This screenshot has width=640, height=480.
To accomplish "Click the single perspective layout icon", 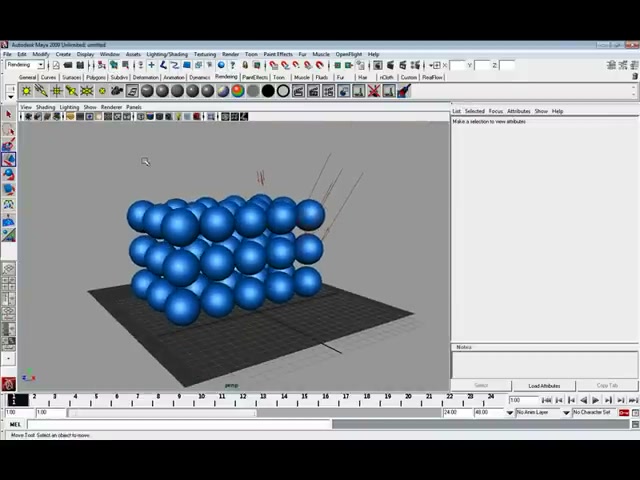I will pyautogui.click(x=9, y=269).
